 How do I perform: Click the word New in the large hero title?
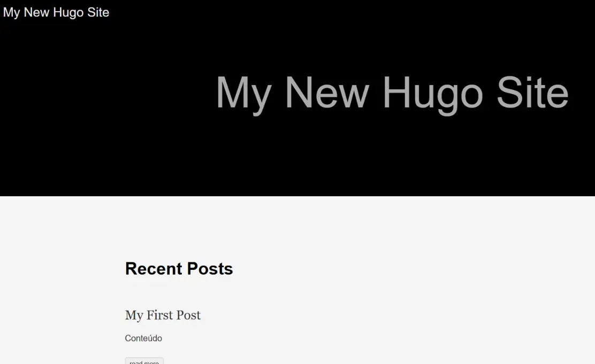coord(327,92)
